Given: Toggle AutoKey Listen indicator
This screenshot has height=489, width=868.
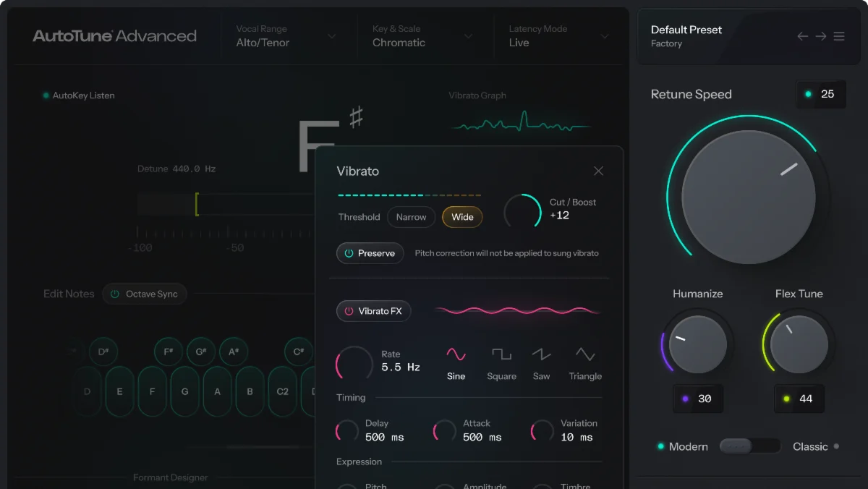Looking at the screenshot, I should [x=46, y=95].
